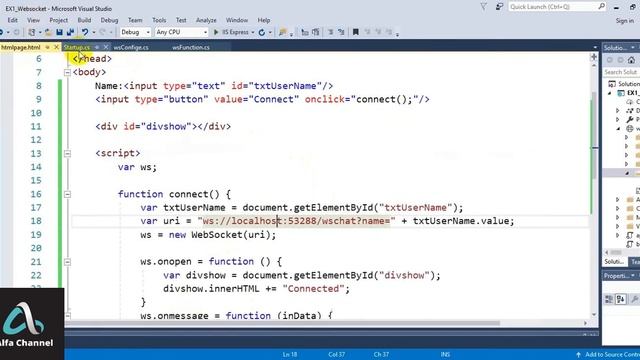Open the Analyze menu

click(206, 20)
